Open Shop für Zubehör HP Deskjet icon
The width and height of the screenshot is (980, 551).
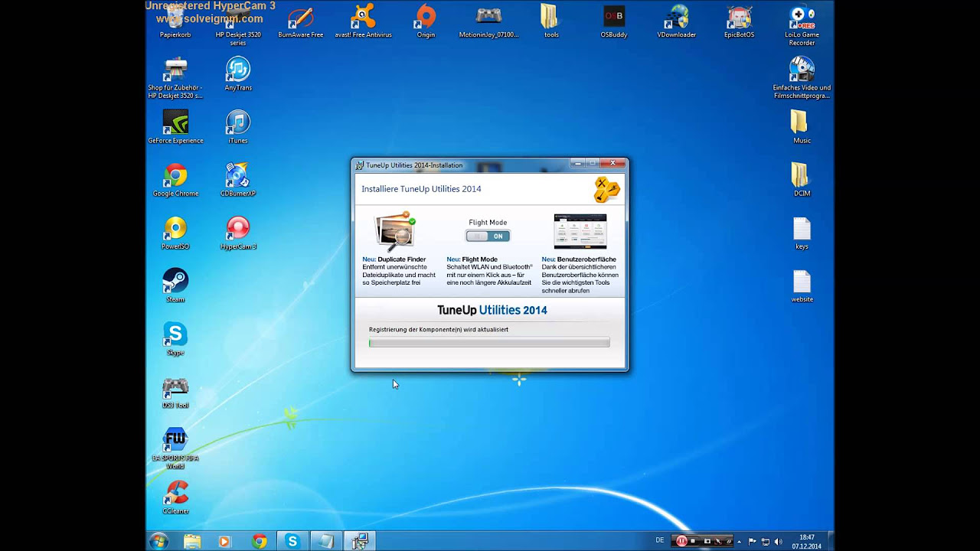[x=175, y=78]
